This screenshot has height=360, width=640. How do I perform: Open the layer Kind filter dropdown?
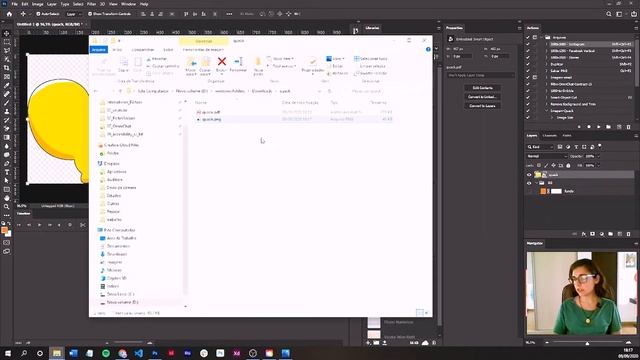[540, 147]
